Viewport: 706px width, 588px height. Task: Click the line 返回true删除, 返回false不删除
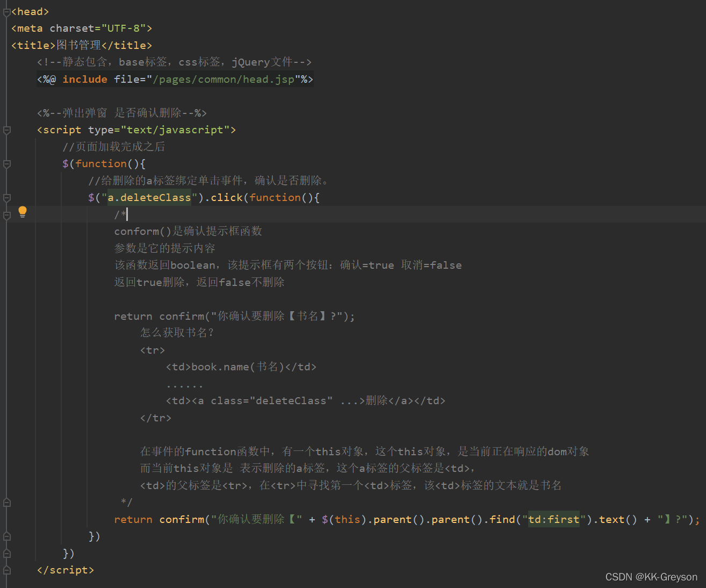[199, 282]
